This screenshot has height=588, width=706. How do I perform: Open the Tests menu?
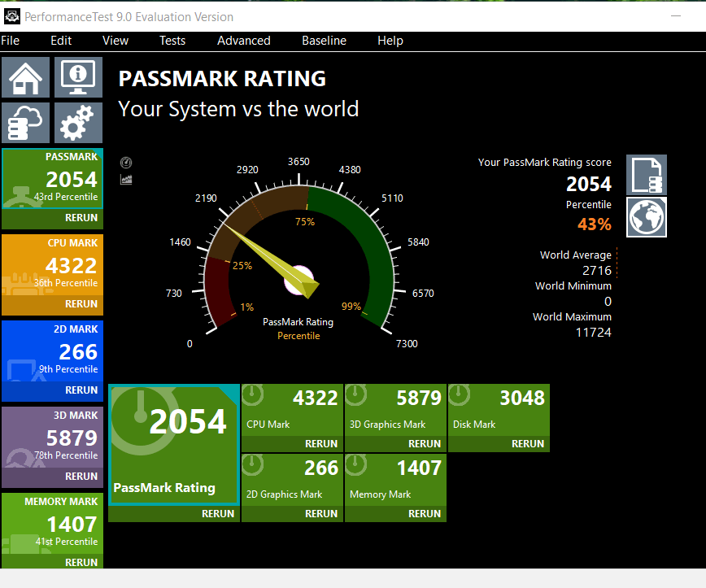(x=172, y=40)
